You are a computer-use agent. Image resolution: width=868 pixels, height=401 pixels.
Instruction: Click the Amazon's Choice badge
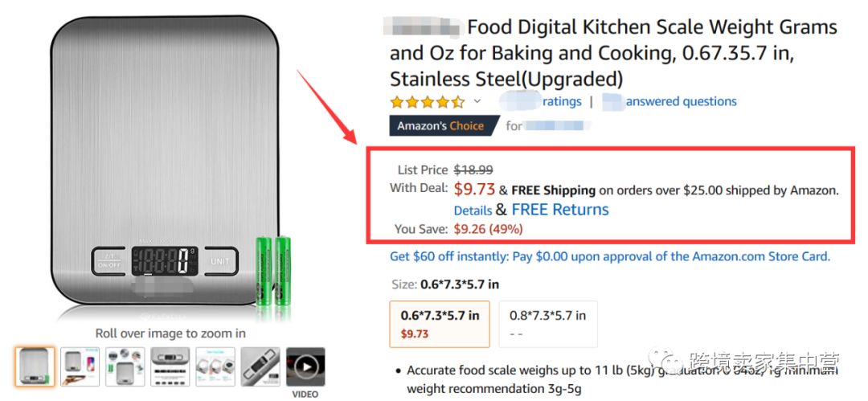point(440,125)
